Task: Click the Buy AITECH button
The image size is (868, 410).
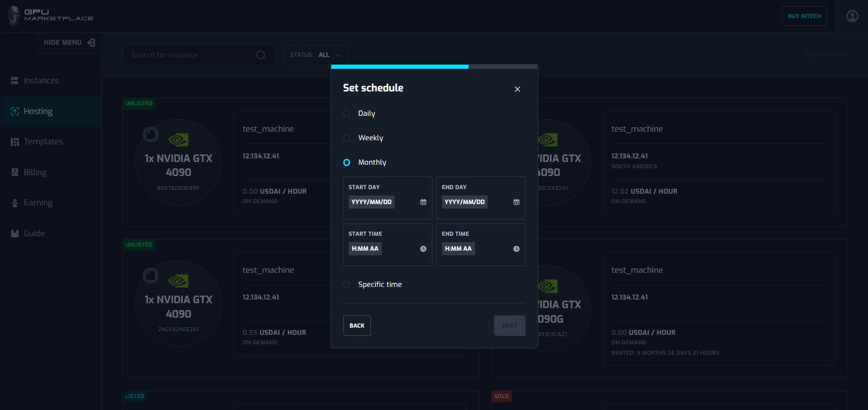Action: 804,16
